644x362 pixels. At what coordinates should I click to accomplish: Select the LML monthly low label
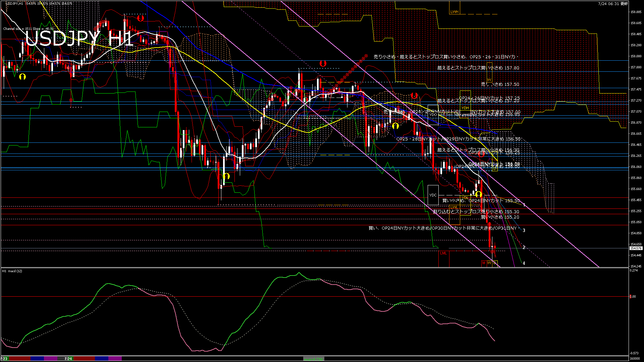tap(443, 253)
